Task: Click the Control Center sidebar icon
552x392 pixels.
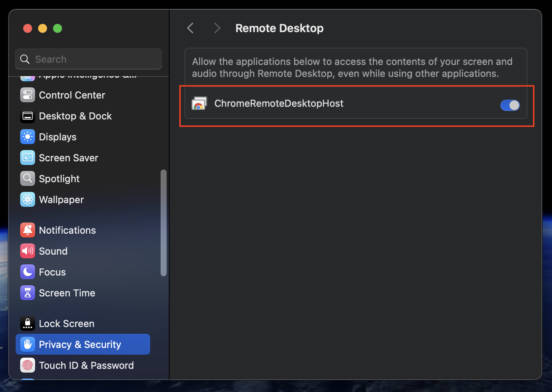Action: pos(28,95)
